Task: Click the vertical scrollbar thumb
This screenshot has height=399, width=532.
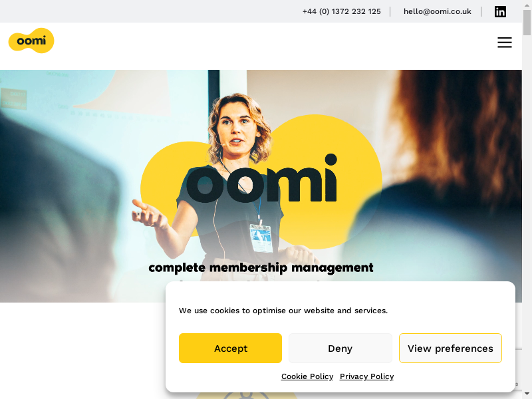Action: [527, 23]
